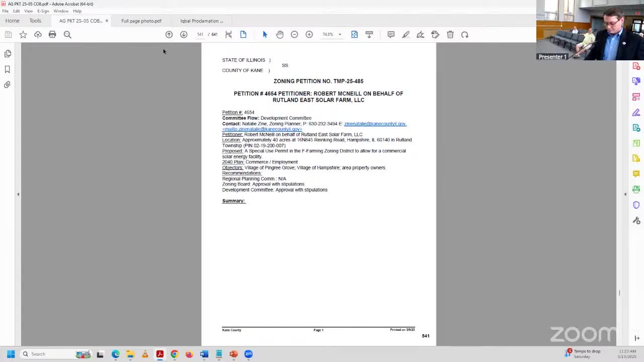Go to next page with down arrow
The height and width of the screenshot is (362, 644).
click(x=184, y=34)
